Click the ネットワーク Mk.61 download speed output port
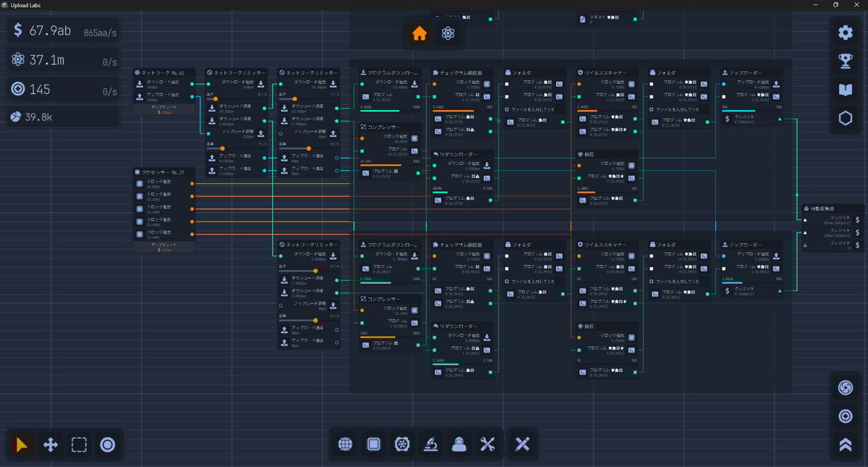This screenshot has width=868, height=467. pos(192,84)
